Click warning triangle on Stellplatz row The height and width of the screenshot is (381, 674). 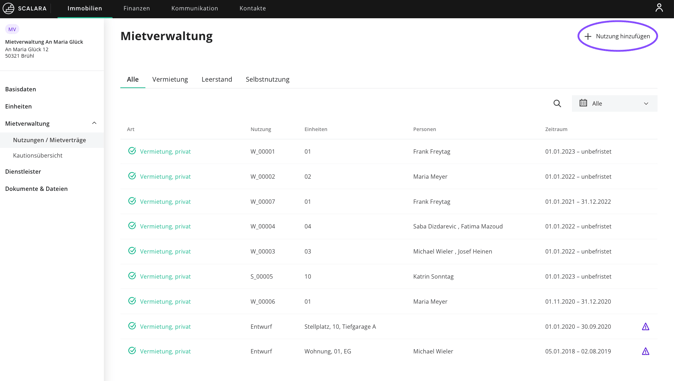[x=645, y=327]
